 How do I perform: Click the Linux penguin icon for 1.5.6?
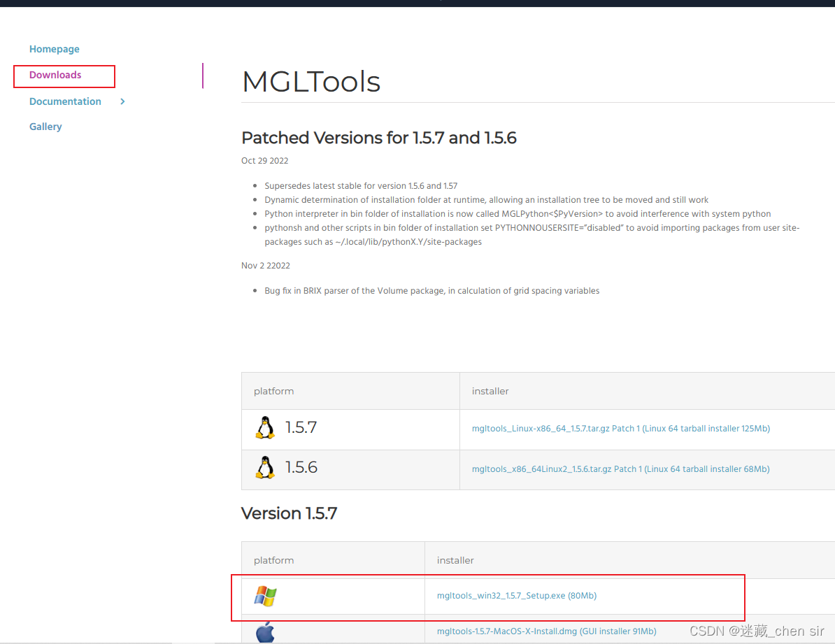[x=265, y=467]
